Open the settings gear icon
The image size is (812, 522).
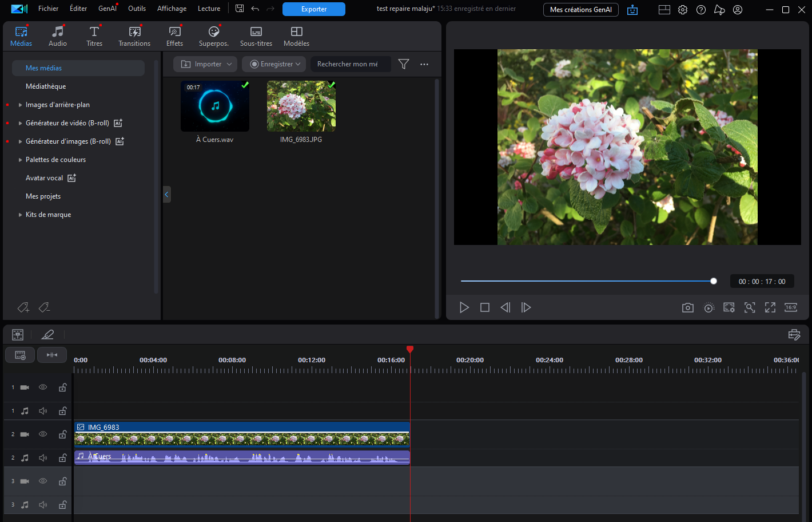coord(683,10)
